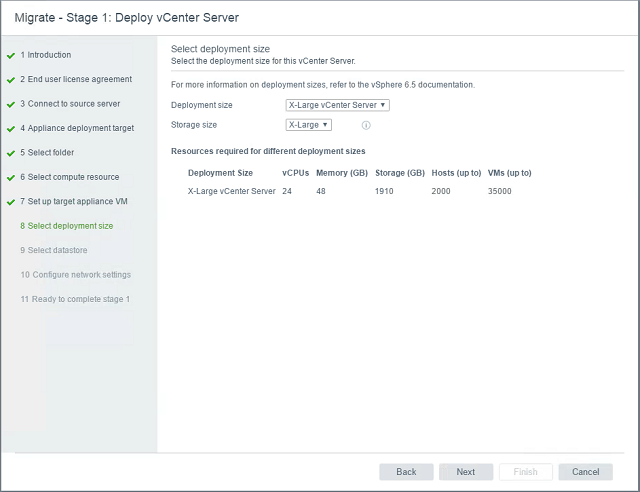Click checkmark beside Appliance deployment target
This screenshot has height=492, width=640.
tap(11, 129)
